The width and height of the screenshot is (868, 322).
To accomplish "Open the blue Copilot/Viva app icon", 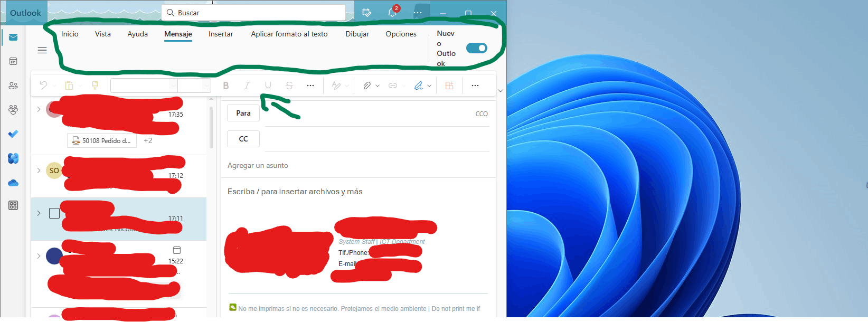I will click(13, 158).
